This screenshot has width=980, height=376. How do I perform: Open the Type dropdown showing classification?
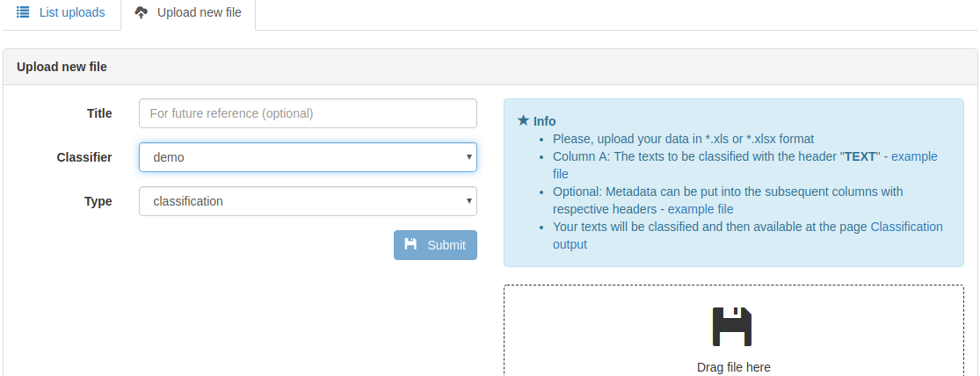309,201
